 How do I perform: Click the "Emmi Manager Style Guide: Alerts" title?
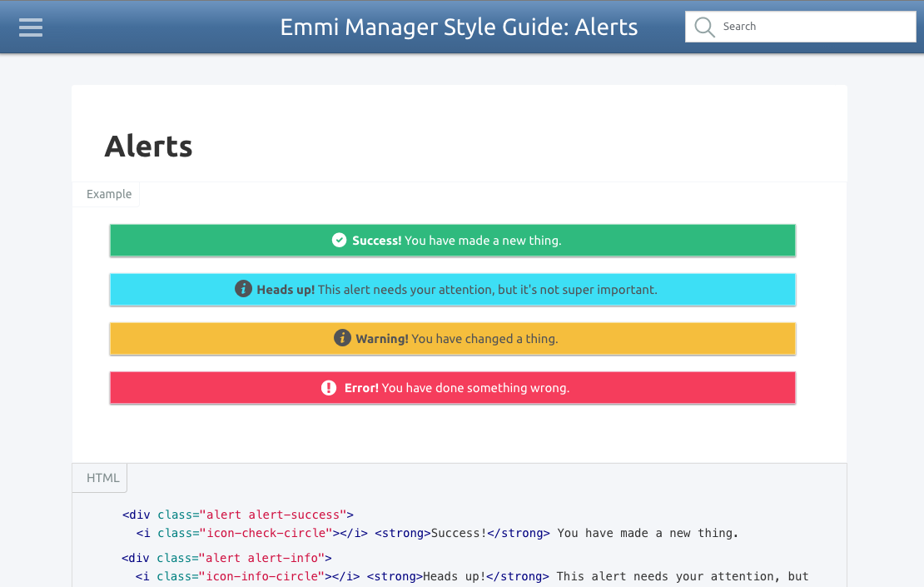tap(459, 27)
